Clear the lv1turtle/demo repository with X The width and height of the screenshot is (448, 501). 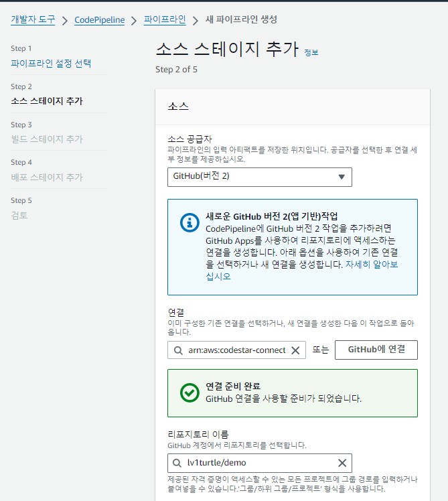(342, 463)
